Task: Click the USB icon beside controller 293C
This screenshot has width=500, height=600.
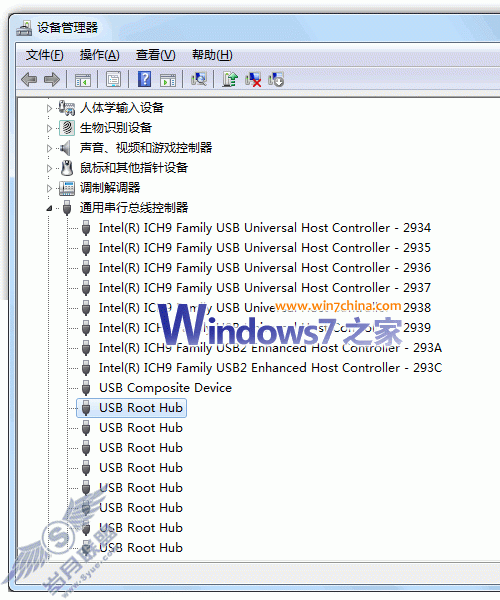Action: pyautogui.click(x=86, y=368)
